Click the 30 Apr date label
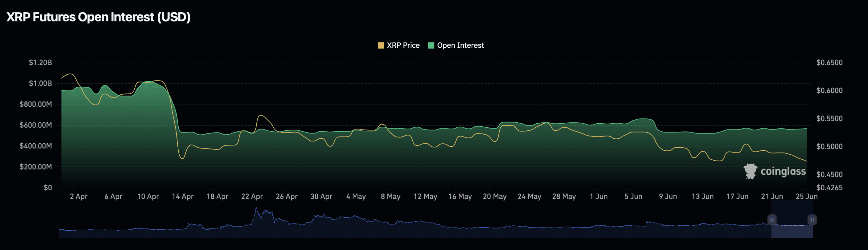The width and height of the screenshot is (868, 250). point(321,196)
